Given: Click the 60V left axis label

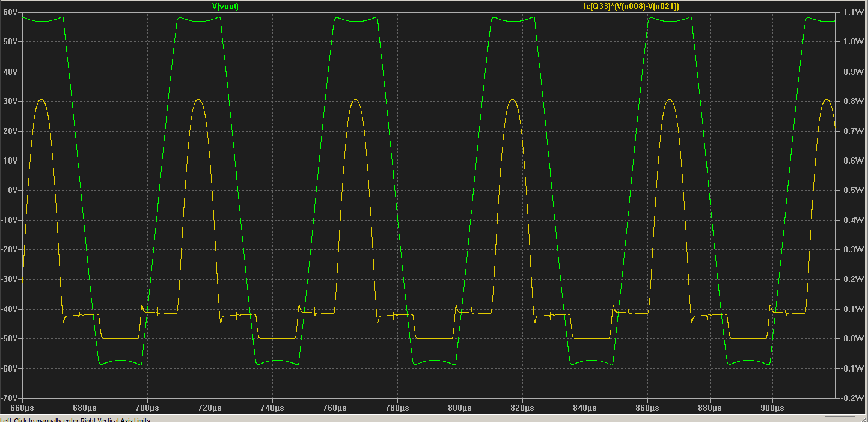Looking at the screenshot, I should (x=12, y=12).
